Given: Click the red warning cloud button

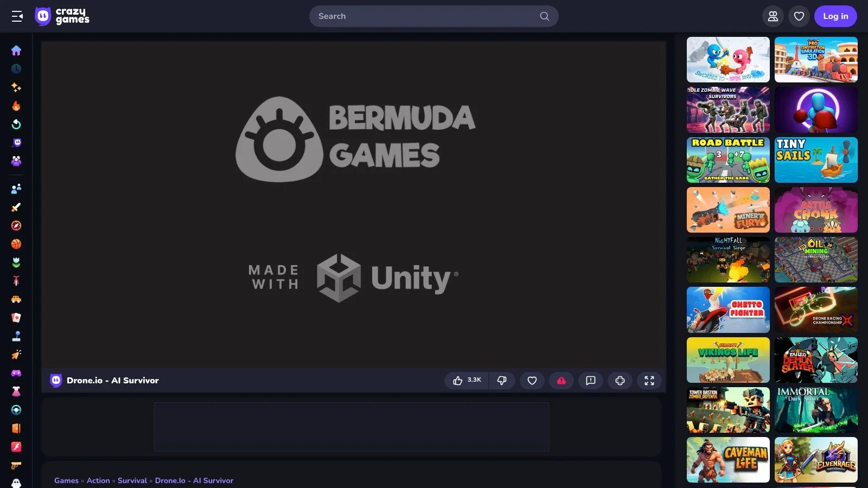Looking at the screenshot, I should pyautogui.click(x=561, y=381).
